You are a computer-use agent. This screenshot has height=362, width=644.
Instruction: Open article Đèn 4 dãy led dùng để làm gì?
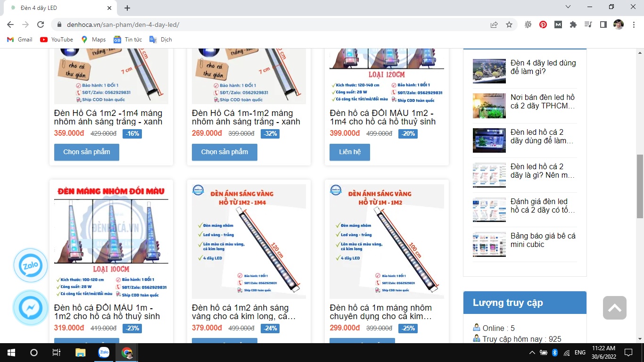point(543,67)
